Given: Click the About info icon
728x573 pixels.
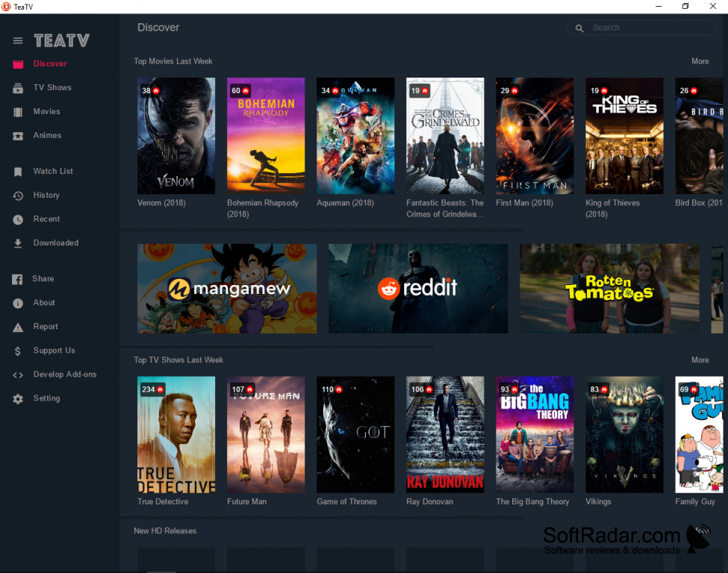Looking at the screenshot, I should (18, 303).
